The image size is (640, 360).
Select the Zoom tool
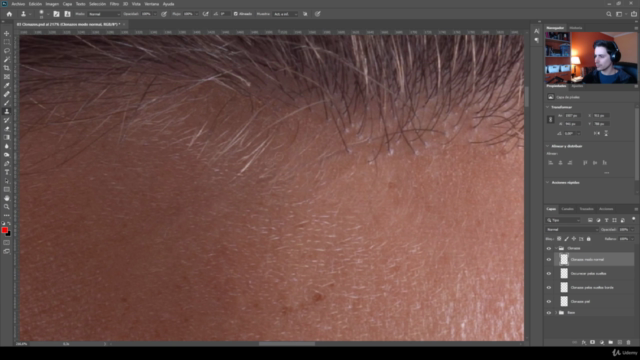(x=7, y=207)
